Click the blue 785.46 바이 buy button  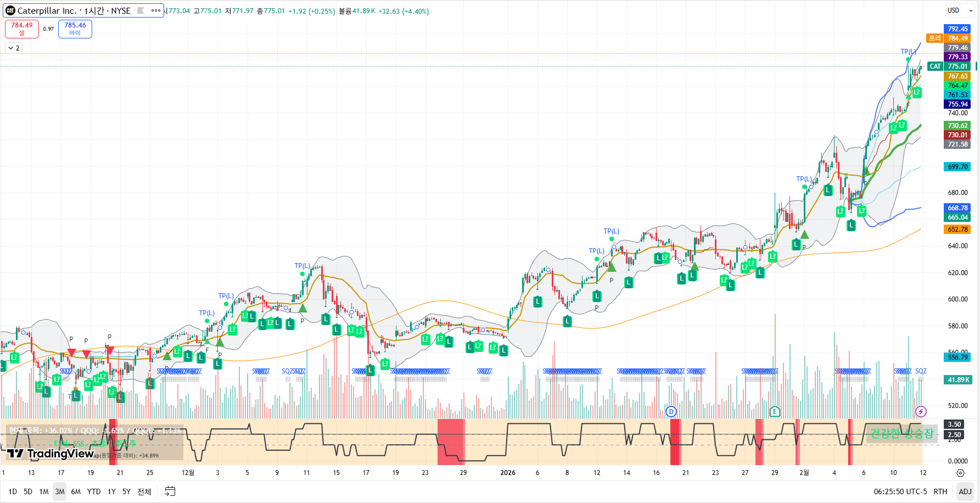coord(75,29)
